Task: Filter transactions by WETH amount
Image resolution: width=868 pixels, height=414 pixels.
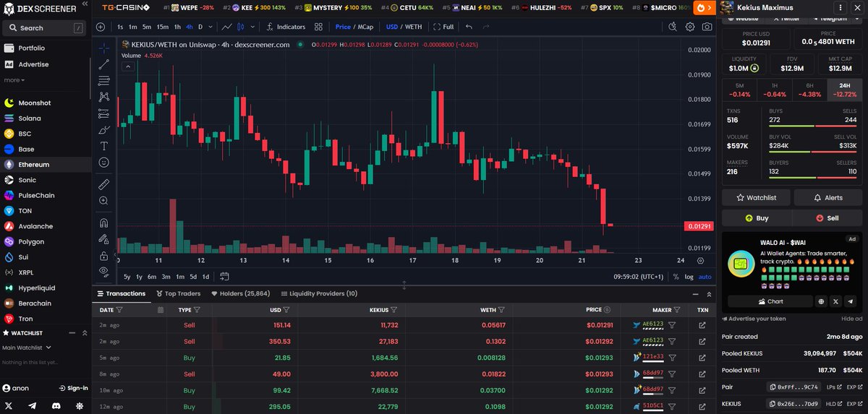Action: click(503, 309)
